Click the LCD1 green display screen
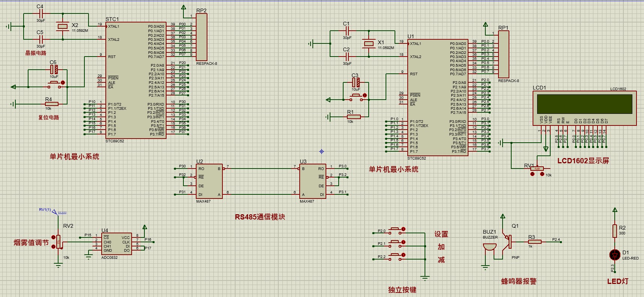644x297 pixels. pos(584,104)
